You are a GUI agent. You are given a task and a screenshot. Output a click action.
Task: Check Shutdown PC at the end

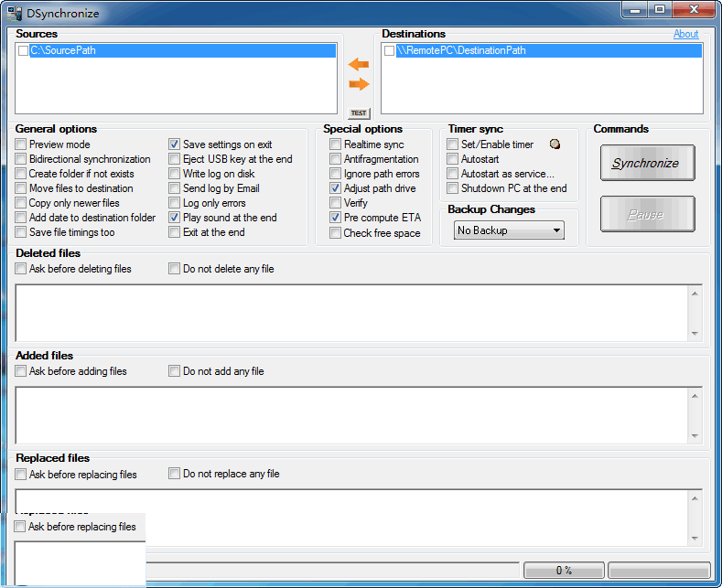(453, 188)
